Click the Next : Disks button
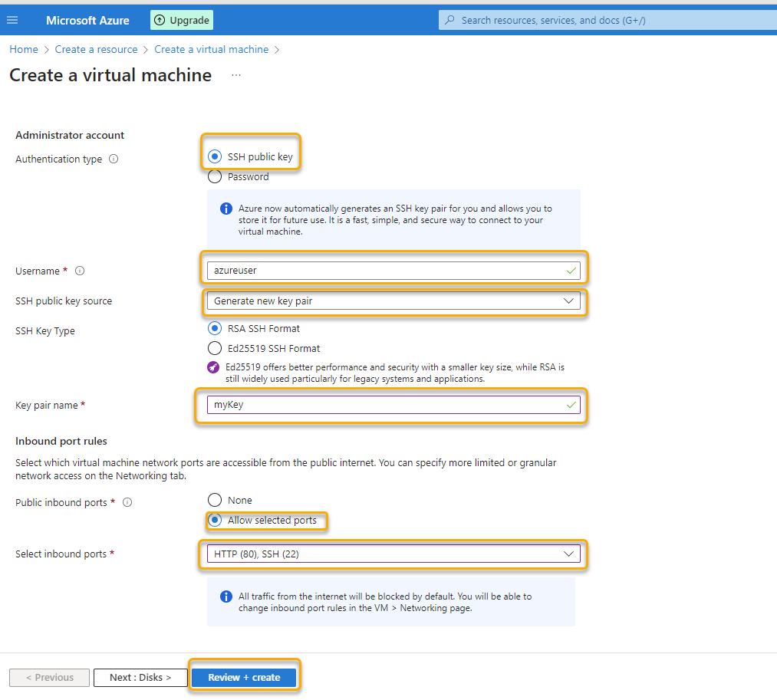777x700 pixels. (140, 678)
